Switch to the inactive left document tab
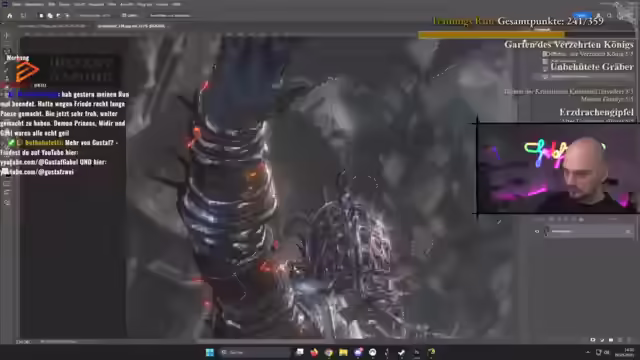This screenshot has height=360, width=640. click(51, 26)
